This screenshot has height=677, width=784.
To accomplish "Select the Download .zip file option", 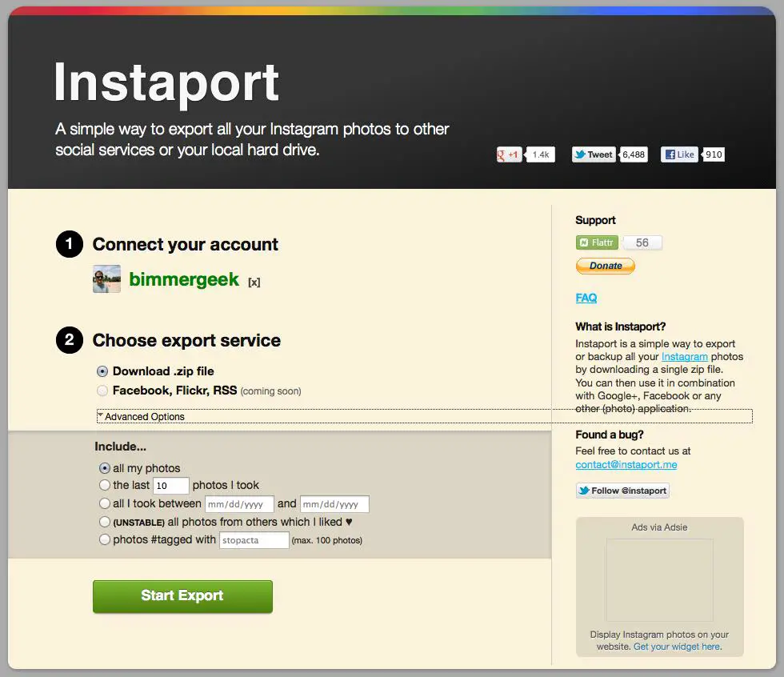I will coord(102,371).
